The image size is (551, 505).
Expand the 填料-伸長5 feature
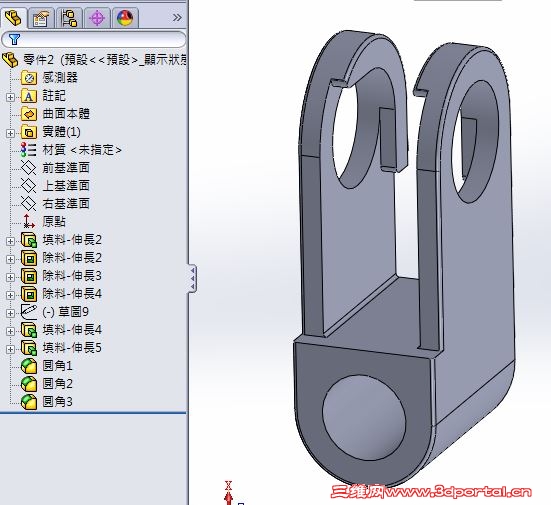10,349
